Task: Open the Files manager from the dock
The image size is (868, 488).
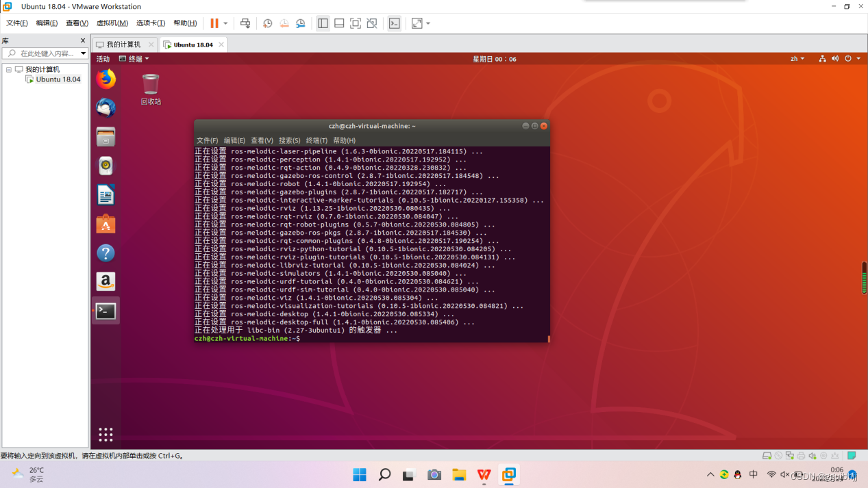Action: 106,137
